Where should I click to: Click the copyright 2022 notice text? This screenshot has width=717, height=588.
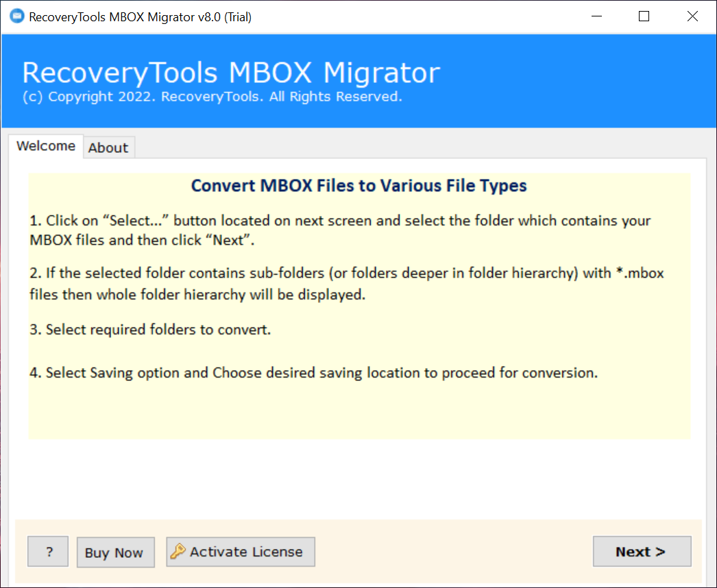pos(212,97)
